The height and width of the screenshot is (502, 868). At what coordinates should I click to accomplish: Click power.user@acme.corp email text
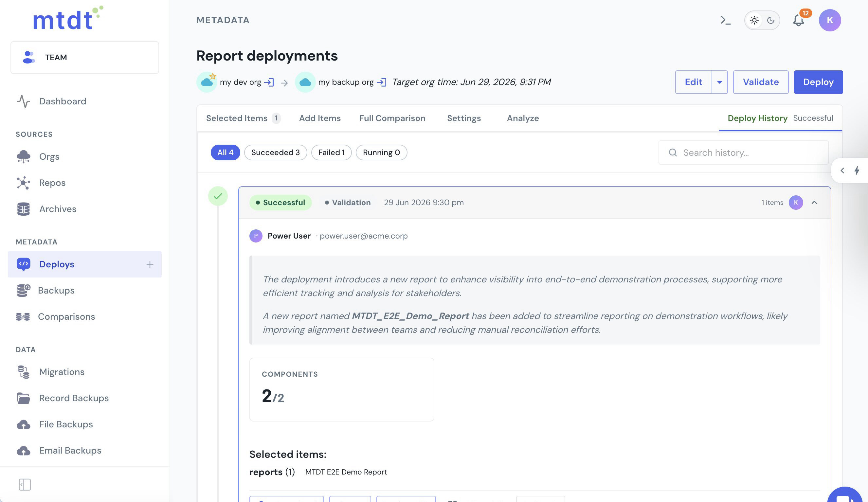click(x=363, y=236)
